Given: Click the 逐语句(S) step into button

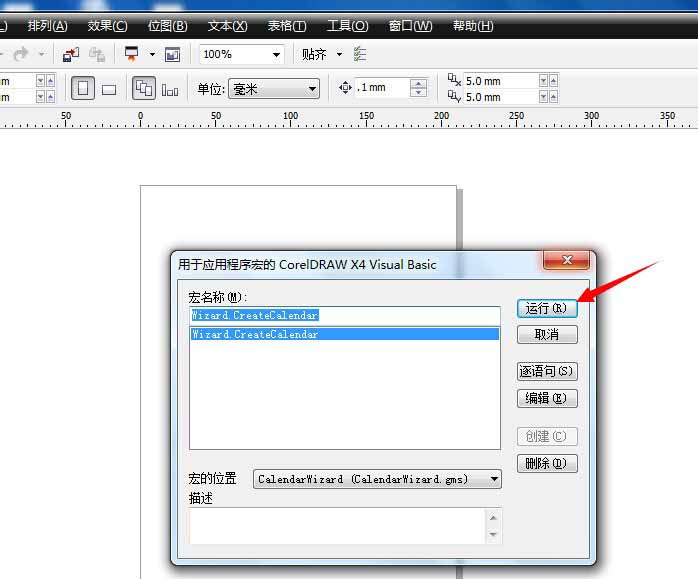Looking at the screenshot, I should pos(547,371).
